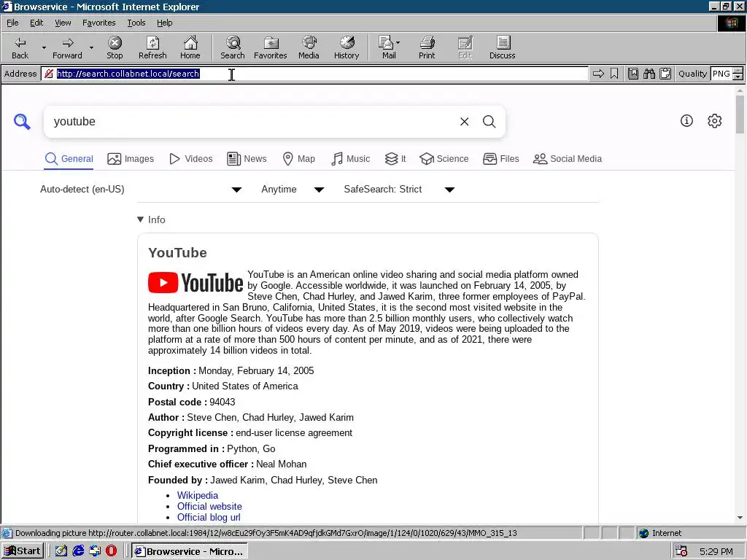
Task: Stop page loading with Stop button
Action: (115, 47)
